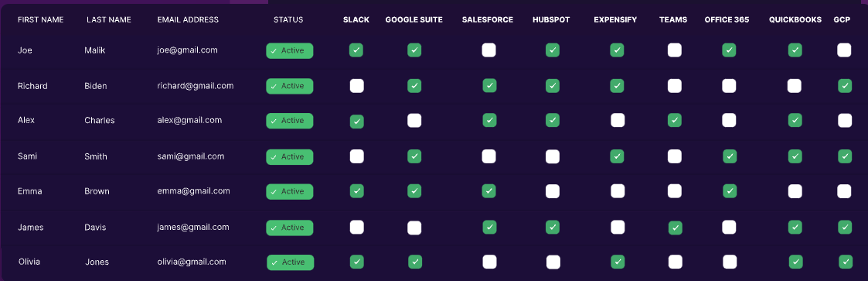Enable Google Suite for Alex Charles
Screen dimensions: 868x281
pyautogui.click(x=414, y=120)
